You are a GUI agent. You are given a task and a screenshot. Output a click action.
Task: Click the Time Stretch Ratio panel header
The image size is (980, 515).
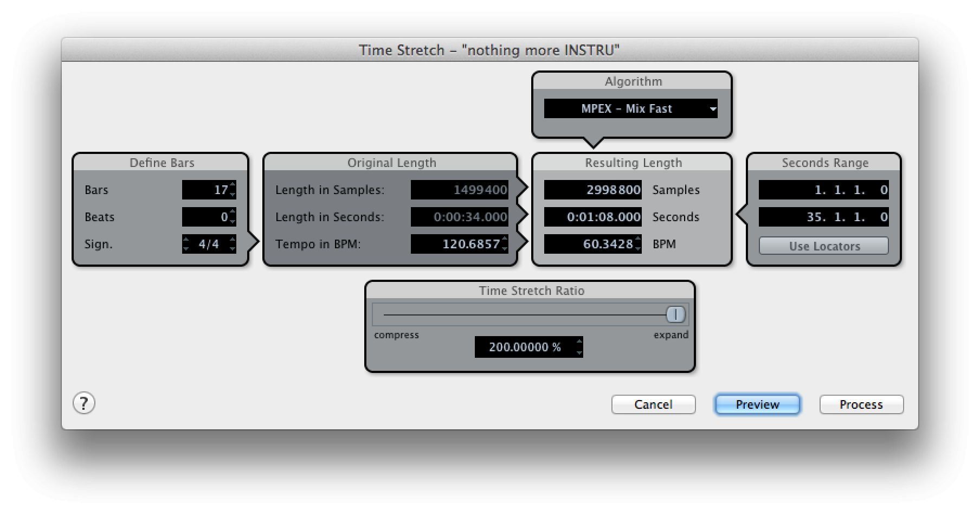tap(531, 291)
